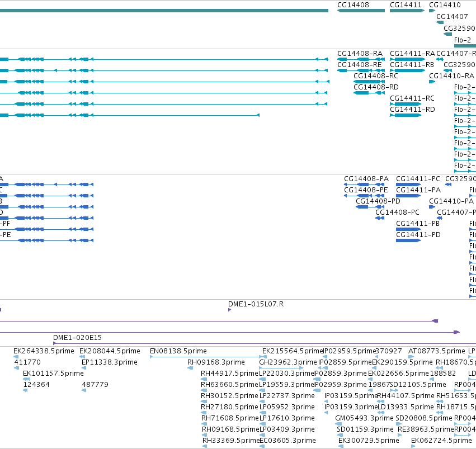Select protein label CG14411-PD
Viewport: 476px width, 449px height.
pyautogui.click(x=418, y=235)
